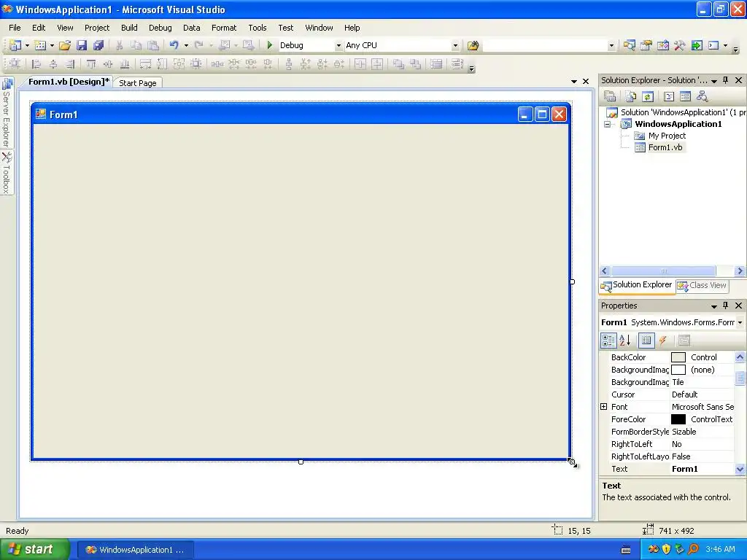Open the New Project dropdown arrow

27,46
